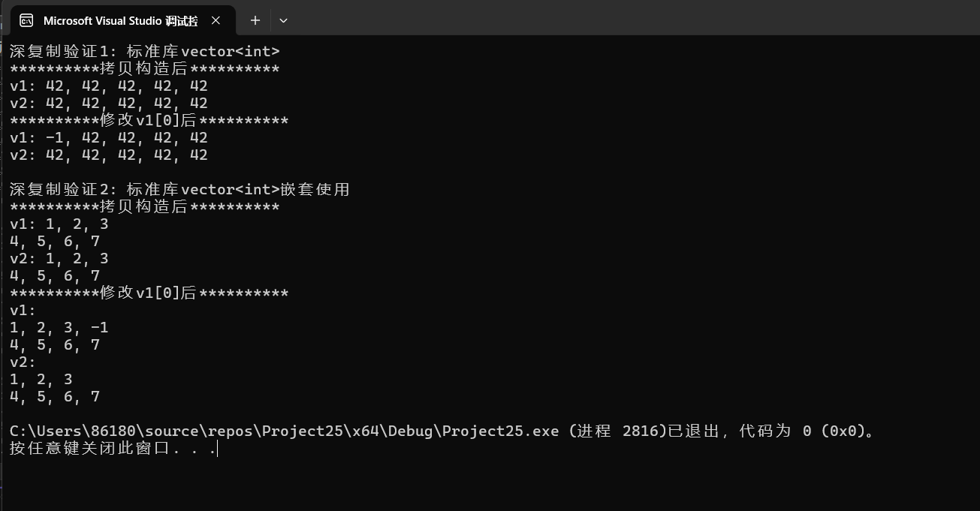This screenshot has height=511, width=980.
Task: Click the Project25.exe path text in the exit message
Action: pos(284,431)
